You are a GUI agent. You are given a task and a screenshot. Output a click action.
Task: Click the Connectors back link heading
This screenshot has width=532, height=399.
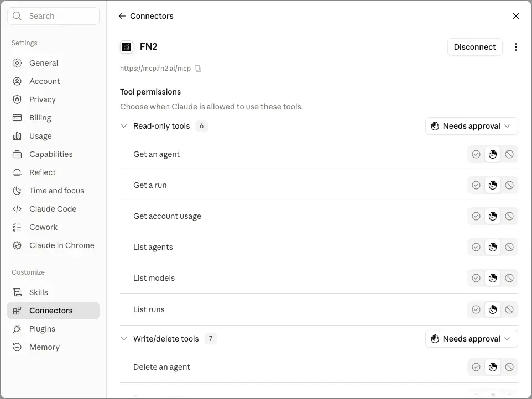152,16
